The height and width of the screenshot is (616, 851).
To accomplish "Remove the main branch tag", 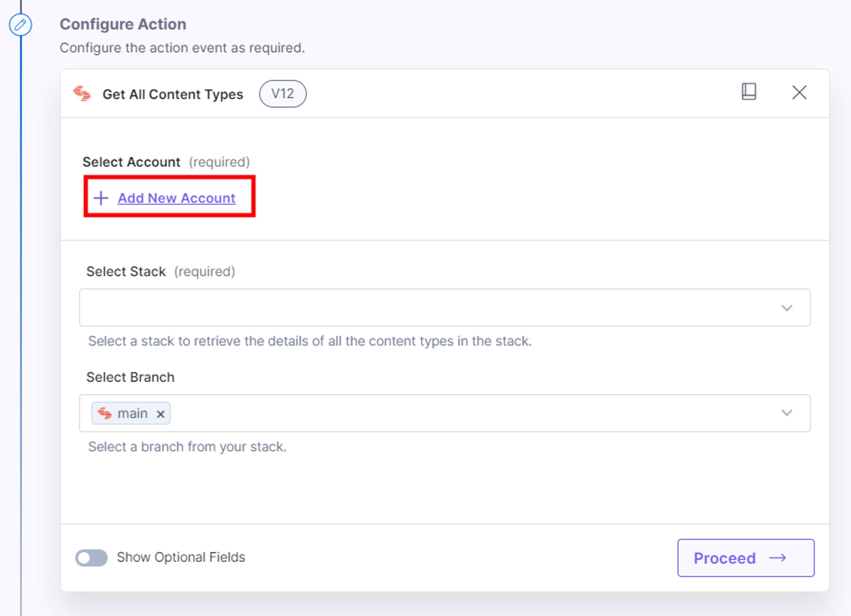I will pyautogui.click(x=161, y=414).
